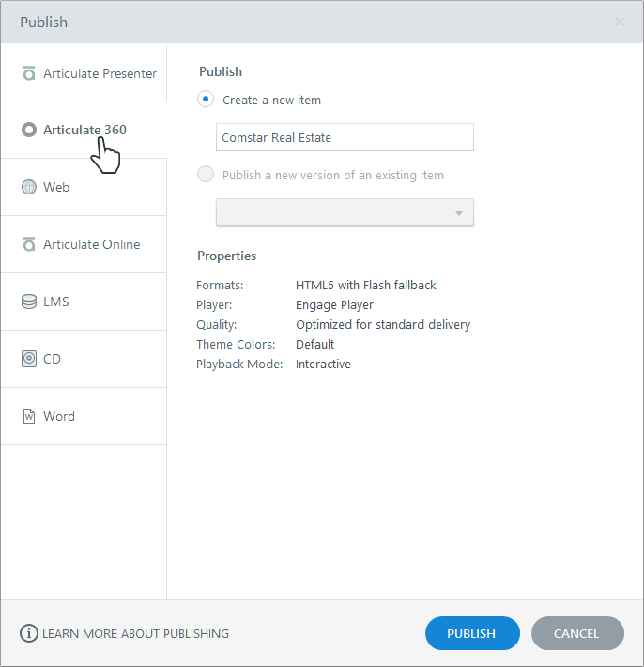Click the HTML5 with Flash fallback link
The height and width of the screenshot is (667, 644).
(366, 285)
